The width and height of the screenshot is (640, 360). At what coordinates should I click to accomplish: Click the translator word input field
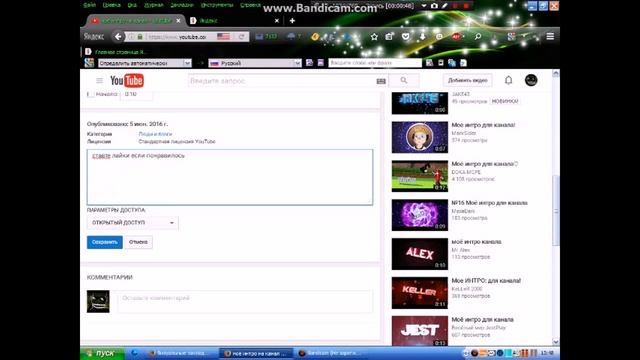click(375, 63)
